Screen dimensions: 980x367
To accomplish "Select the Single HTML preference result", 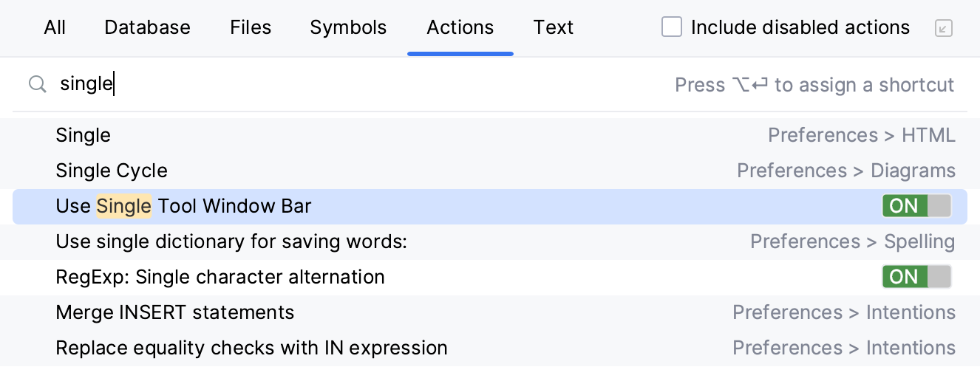I will click(x=84, y=135).
